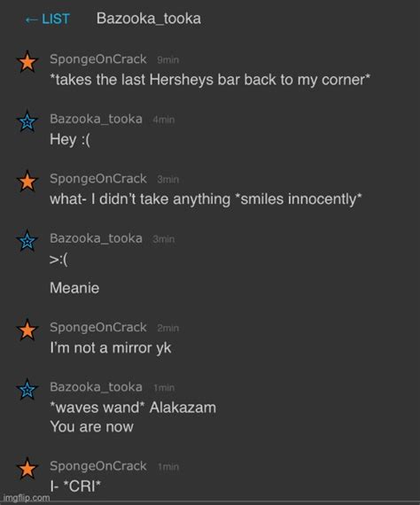The width and height of the screenshot is (420, 505).
Task: Click orange star beside 'I'm not a mirror' message
Action: pos(27,330)
